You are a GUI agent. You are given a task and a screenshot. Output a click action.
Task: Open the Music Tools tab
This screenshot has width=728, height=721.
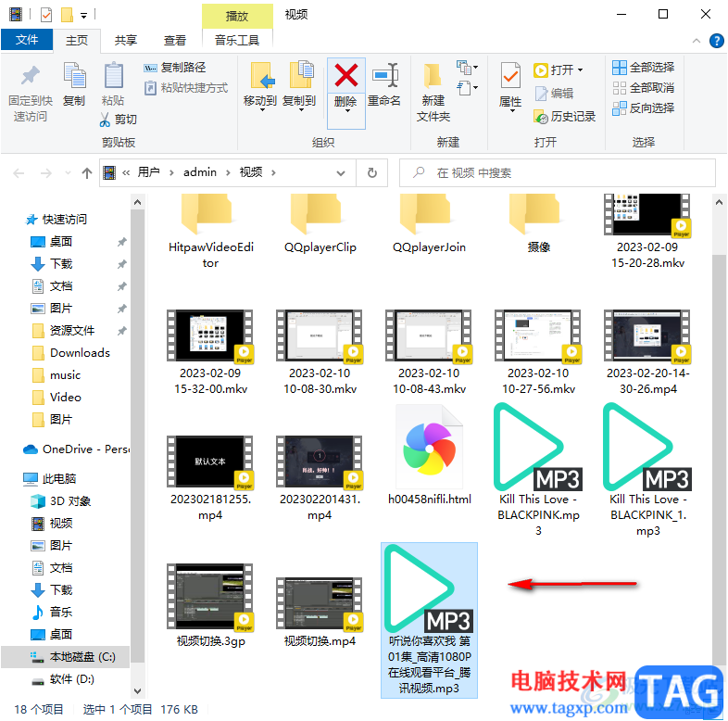pos(237,41)
